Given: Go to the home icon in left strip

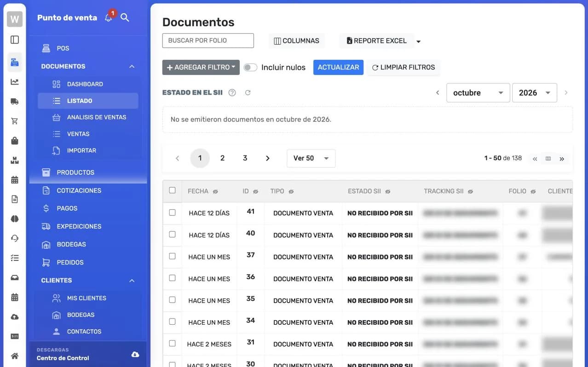Looking at the screenshot, I should coord(15,356).
